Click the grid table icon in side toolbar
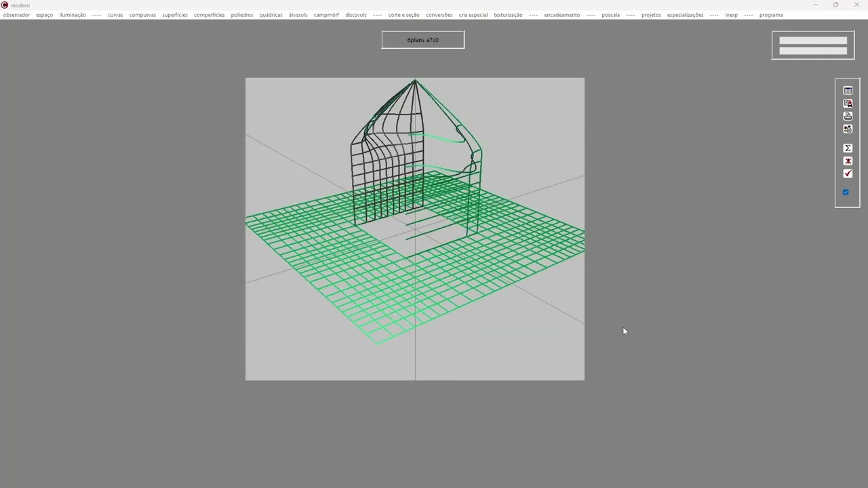The image size is (868, 488). tap(848, 90)
